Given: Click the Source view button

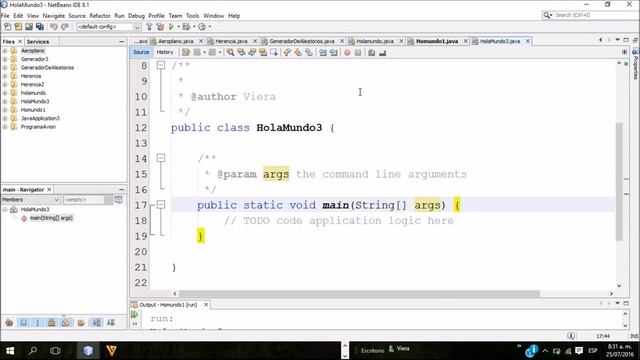Looking at the screenshot, I should (x=141, y=52).
